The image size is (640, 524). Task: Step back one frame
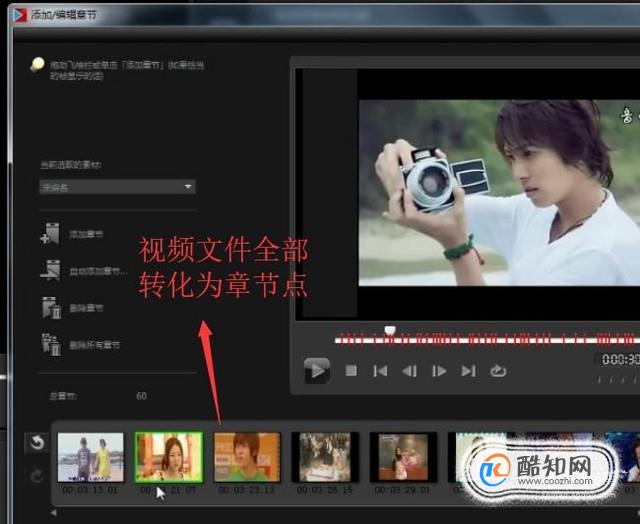click(409, 371)
